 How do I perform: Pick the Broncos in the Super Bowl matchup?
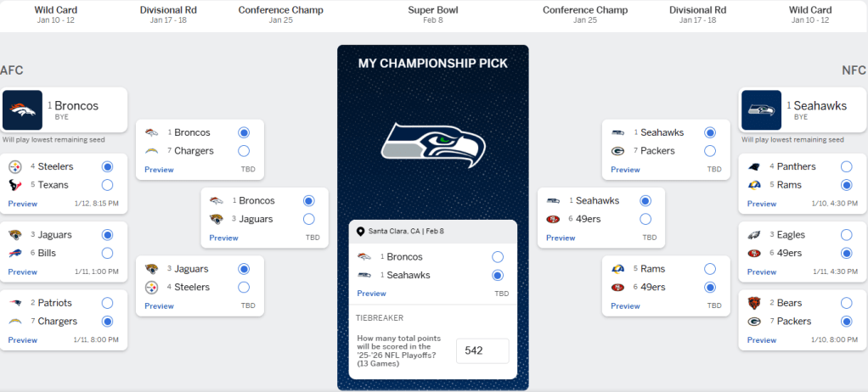tap(498, 256)
